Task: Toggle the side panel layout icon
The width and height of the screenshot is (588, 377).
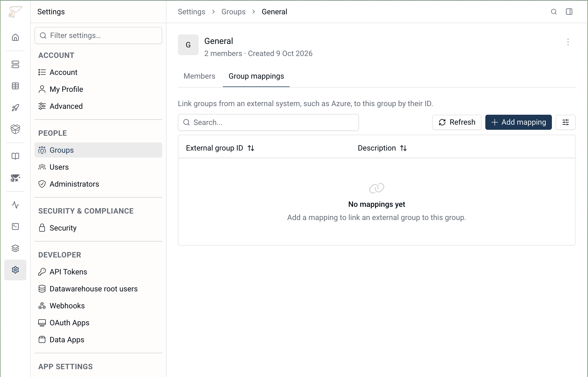Action: coord(569,12)
